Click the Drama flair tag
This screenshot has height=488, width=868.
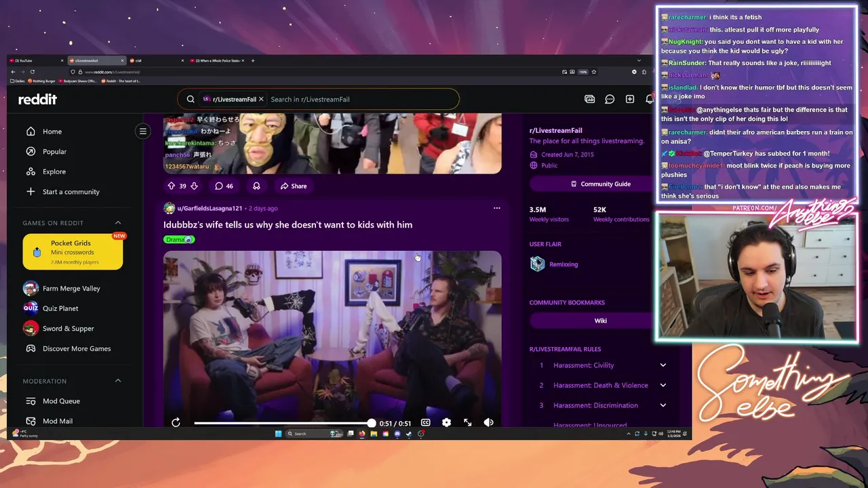[179, 239]
